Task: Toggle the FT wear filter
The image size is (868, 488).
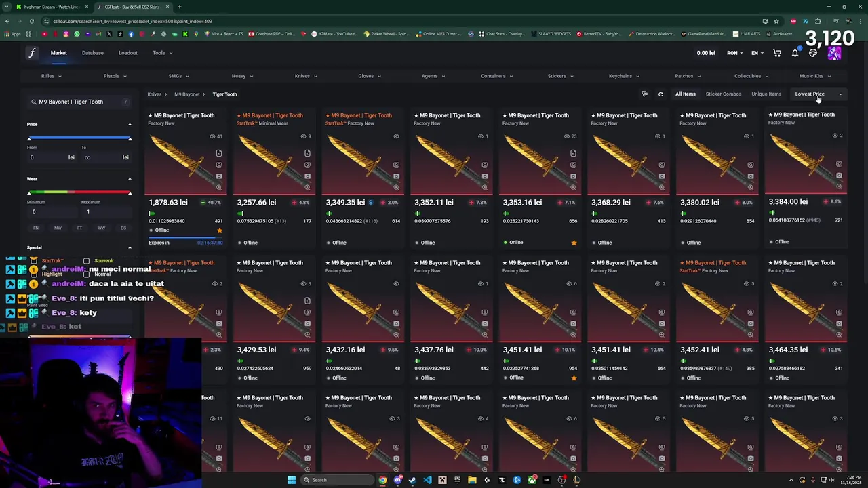Action: [79, 228]
